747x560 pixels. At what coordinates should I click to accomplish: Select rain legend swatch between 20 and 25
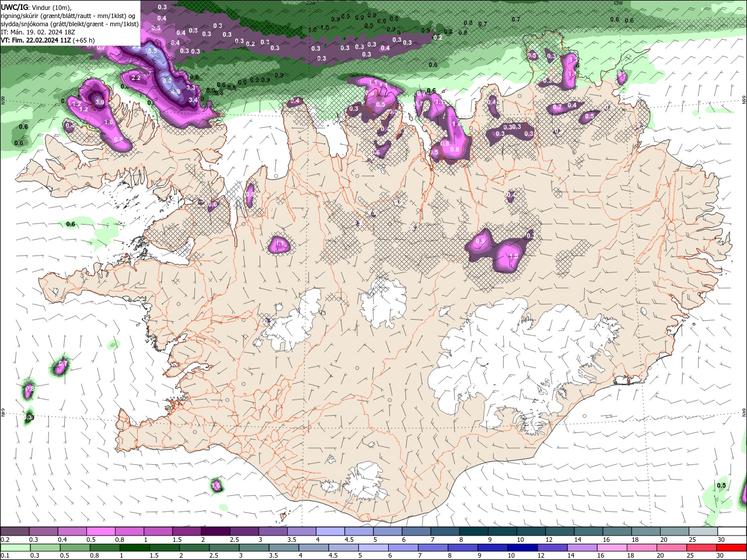[x=672, y=547]
